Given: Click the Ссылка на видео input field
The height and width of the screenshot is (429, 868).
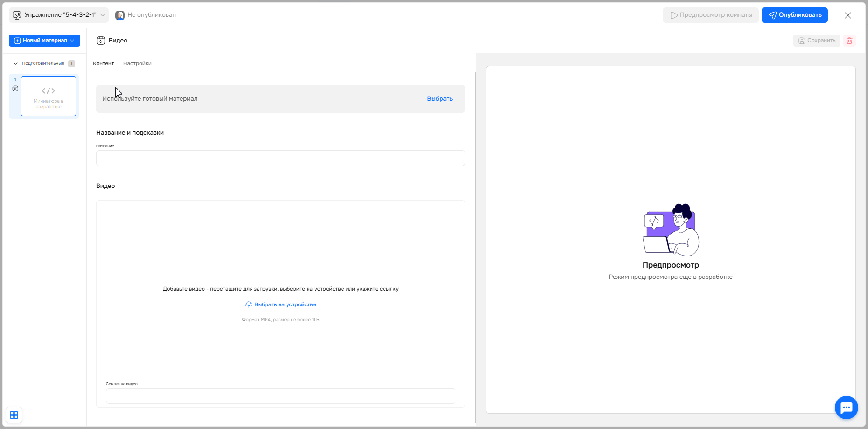Looking at the screenshot, I should 280,396.
